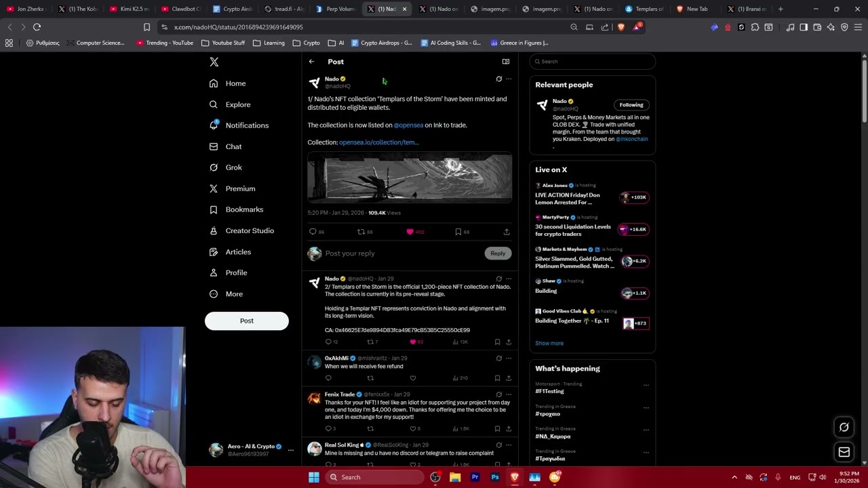
Task: Toggle the browser sidebar panel icon
Action: 804,27
